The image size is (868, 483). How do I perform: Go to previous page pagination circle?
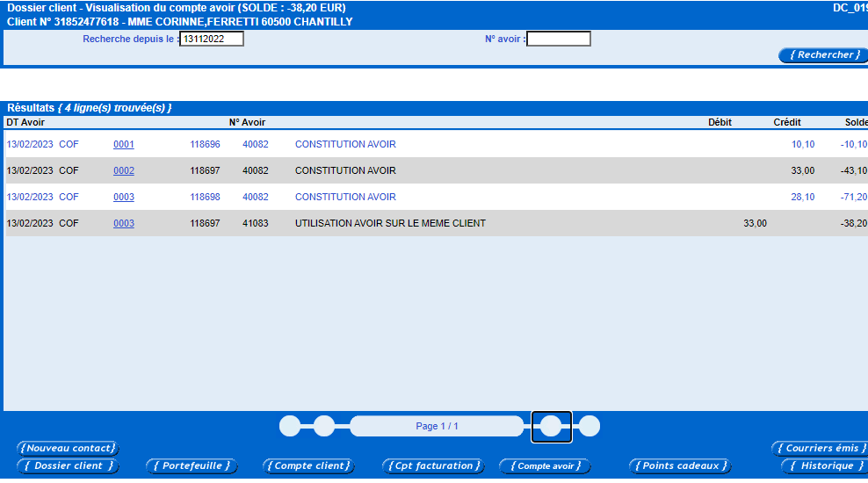(324, 426)
